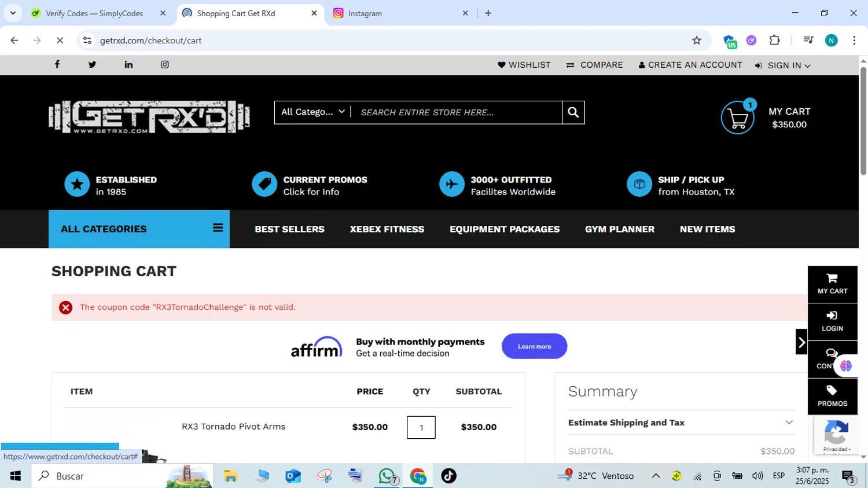Open the RX3 Tornado Pivot Arms product link
Viewport: 868px width, 488px height.
pyautogui.click(x=233, y=427)
